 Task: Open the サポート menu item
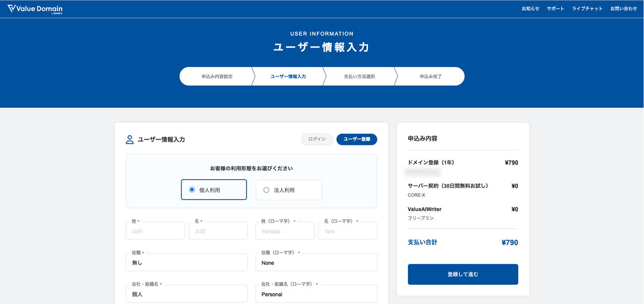point(555,9)
